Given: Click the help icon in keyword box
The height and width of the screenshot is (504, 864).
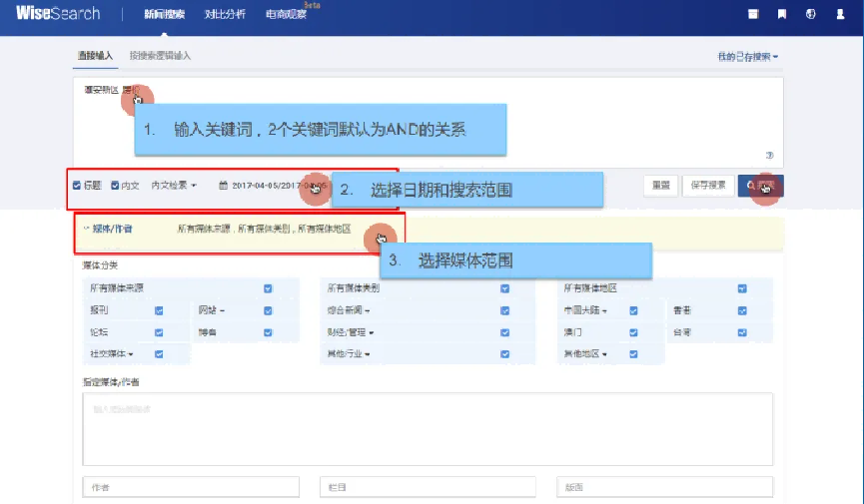Looking at the screenshot, I should (x=770, y=155).
